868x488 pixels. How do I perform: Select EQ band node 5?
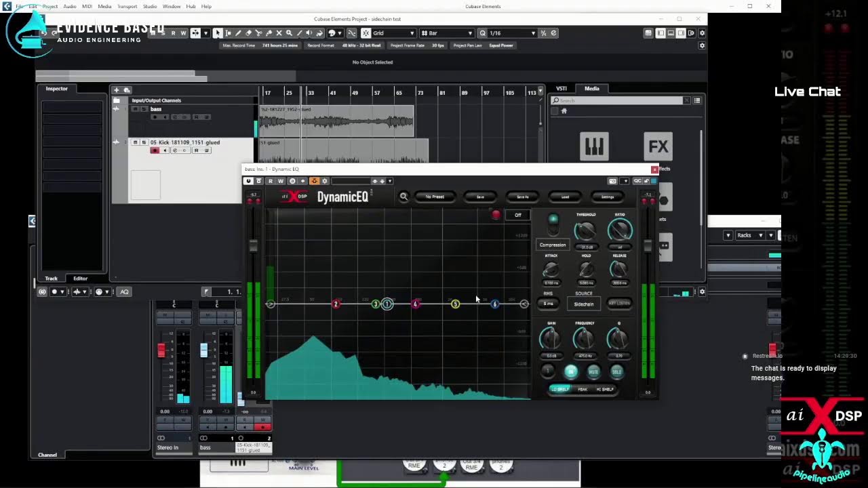point(455,304)
